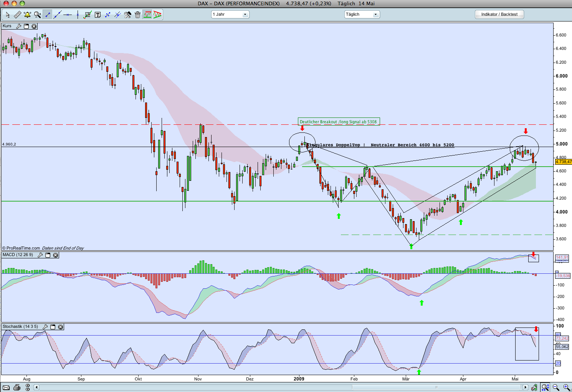This screenshot has width=572, height=392.
Task: Activate the magnifier zoom tool in toolbar
Action: pos(37,15)
